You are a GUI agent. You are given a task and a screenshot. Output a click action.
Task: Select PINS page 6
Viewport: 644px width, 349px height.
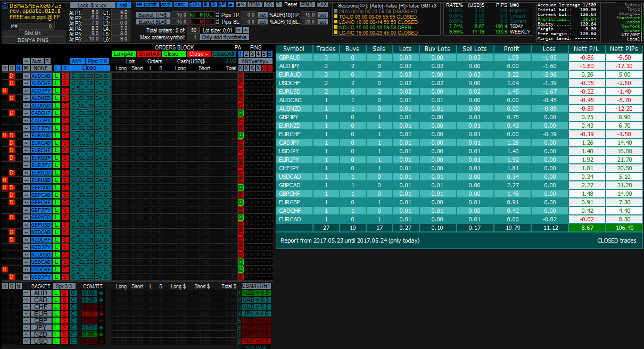click(x=270, y=54)
